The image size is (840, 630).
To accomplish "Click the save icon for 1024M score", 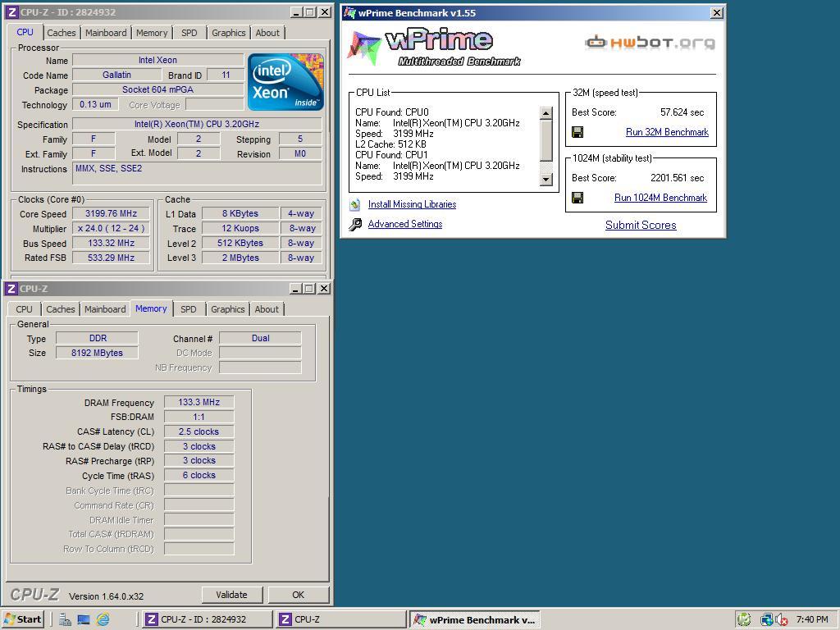I will click(x=577, y=199).
